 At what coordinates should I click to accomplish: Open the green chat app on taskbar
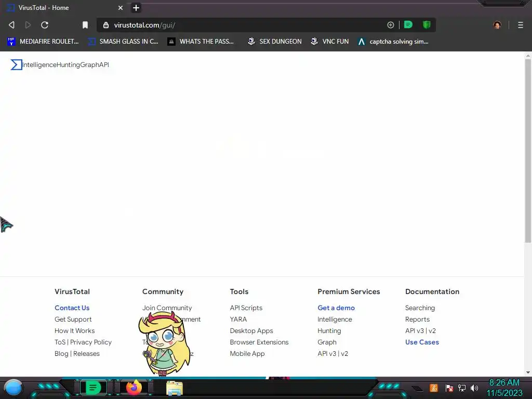click(x=92, y=388)
